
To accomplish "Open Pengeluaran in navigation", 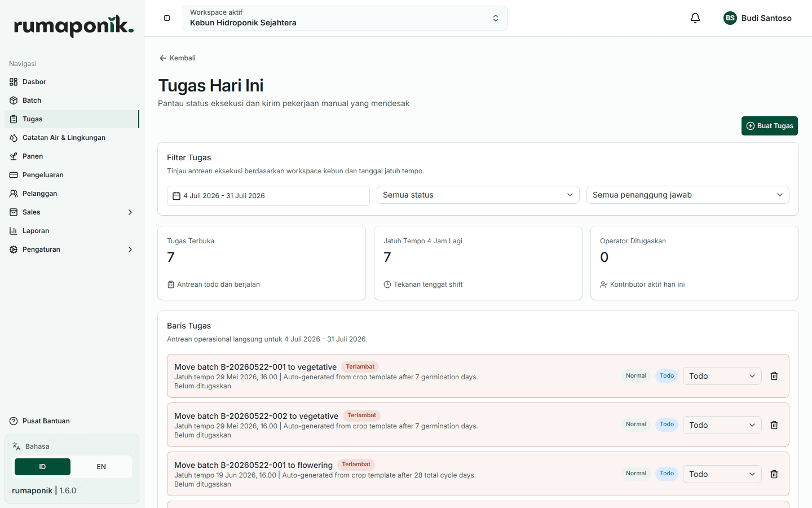I will point(72,175).
